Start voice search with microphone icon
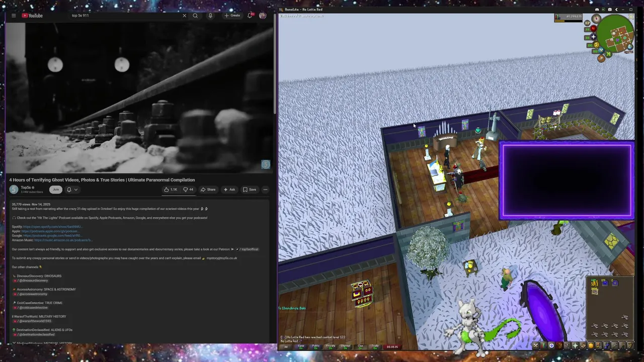Screen dimensions: 644x362 point(210,16)
